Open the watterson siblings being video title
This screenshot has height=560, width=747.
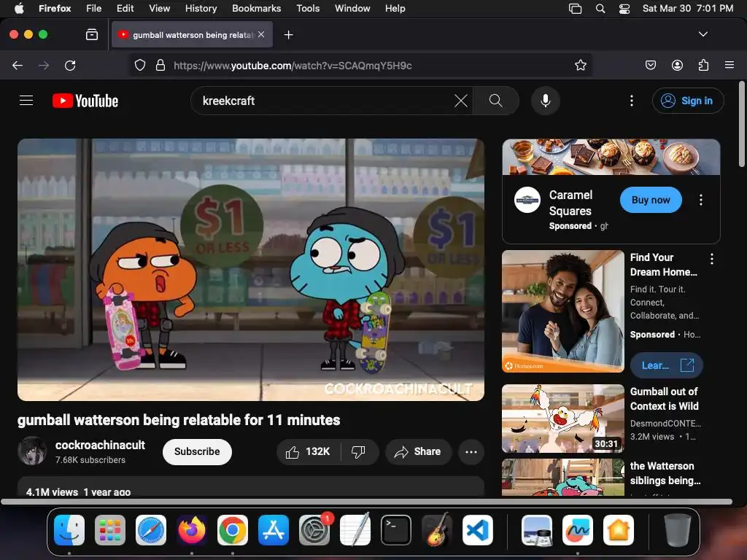(x=665, y=473)
